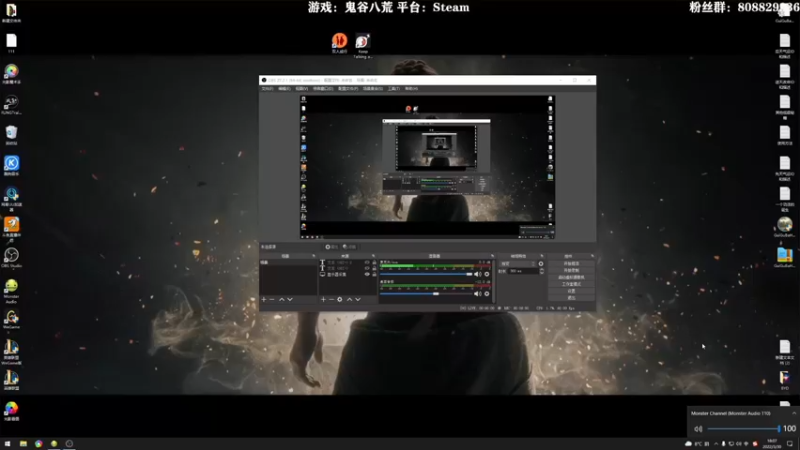Mute the first audio mixer channel
The height and width of the screenshot is (450, 800).
478,274
